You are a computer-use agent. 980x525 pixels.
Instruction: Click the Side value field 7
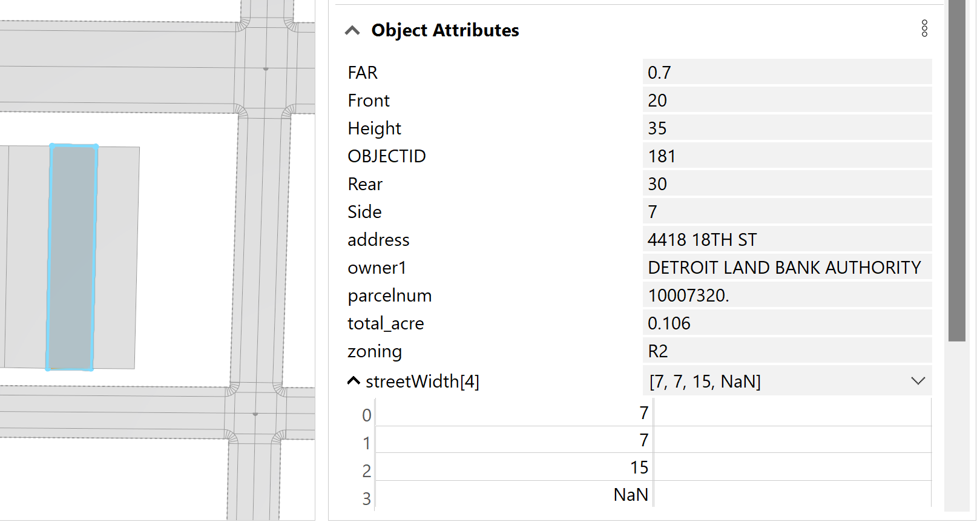click(786, 212)
